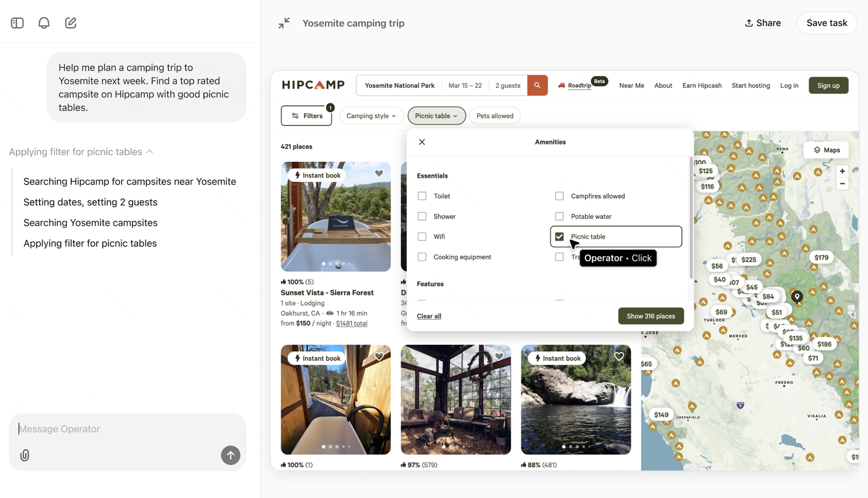Open the $1481 total price link

(352, 323)
